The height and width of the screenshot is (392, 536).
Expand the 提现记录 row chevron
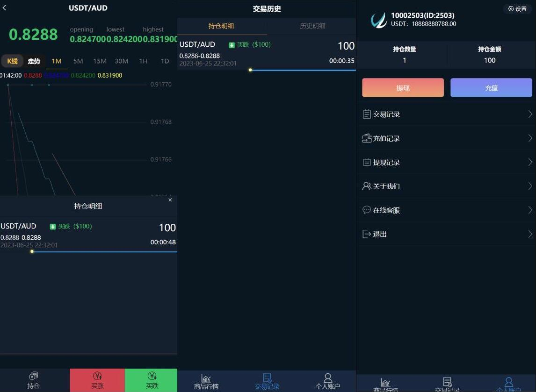[530, 162]
